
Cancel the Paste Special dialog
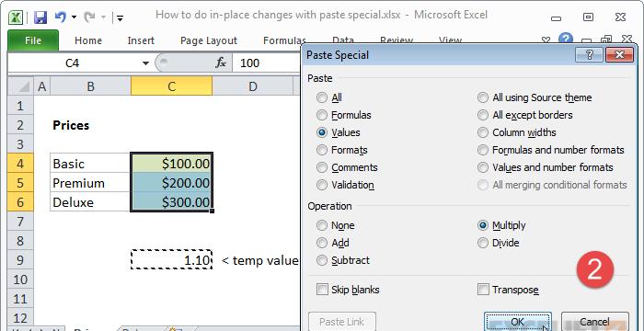click(x=594, y=322)
